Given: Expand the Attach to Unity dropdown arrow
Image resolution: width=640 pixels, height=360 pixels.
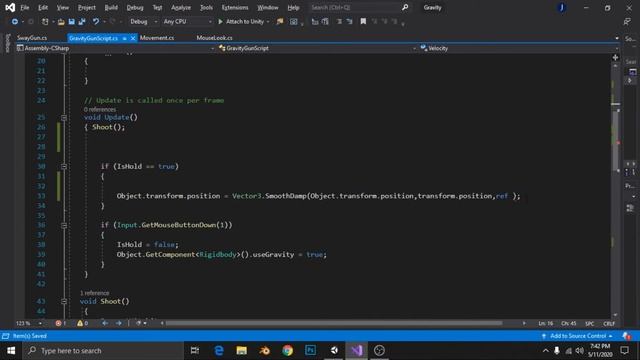Looking at the screenshot, I should 268,22.
